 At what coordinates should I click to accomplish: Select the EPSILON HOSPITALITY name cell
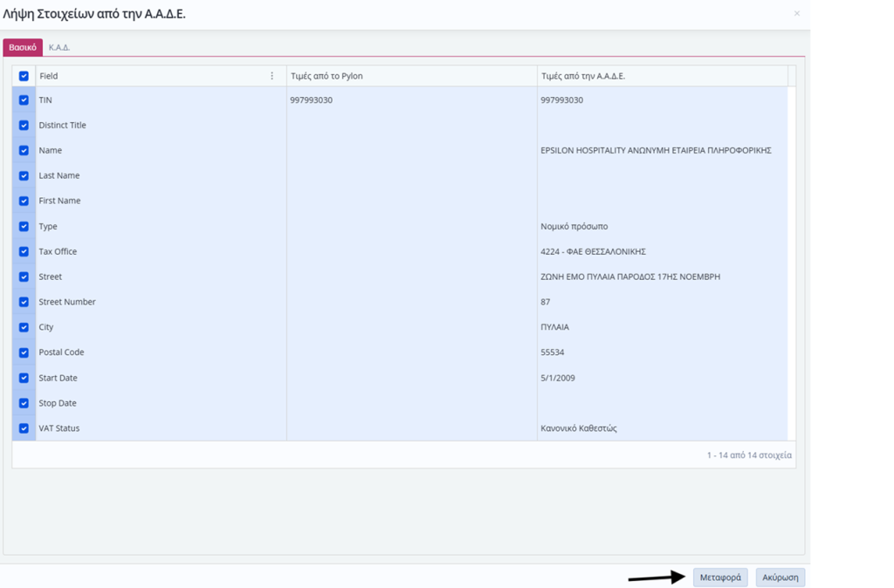pos(656,150)
